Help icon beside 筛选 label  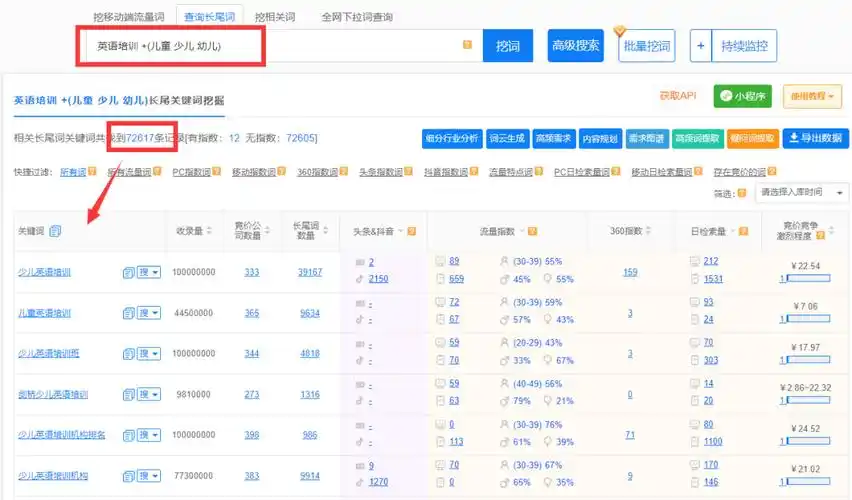tap(742, 193)
